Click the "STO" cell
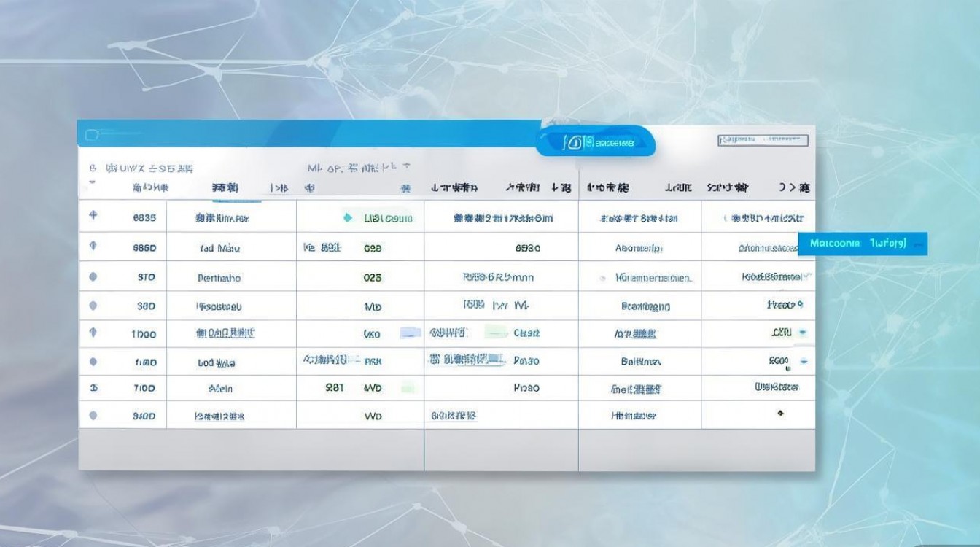 click(x=146, y=278)
